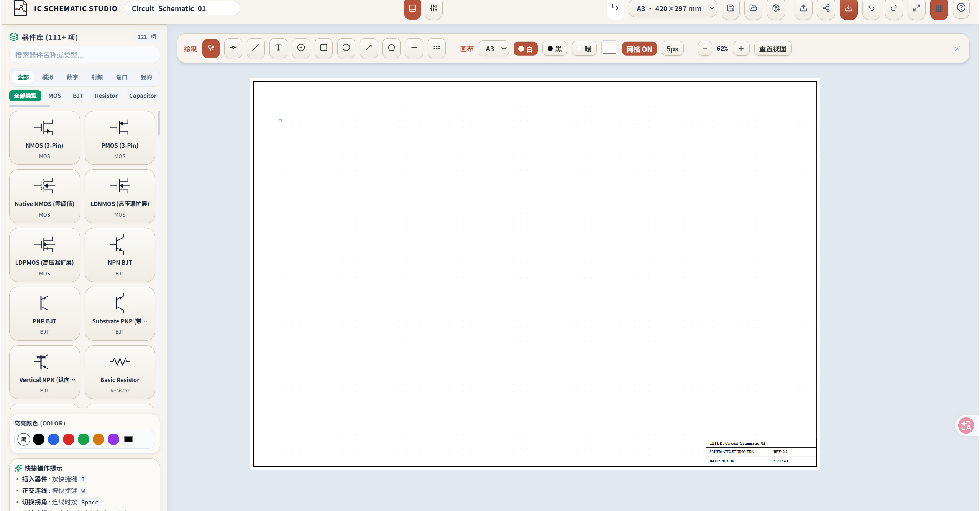The image size is (980, 511).
Task: Click the open folder icon
Action: coord(753,8)
